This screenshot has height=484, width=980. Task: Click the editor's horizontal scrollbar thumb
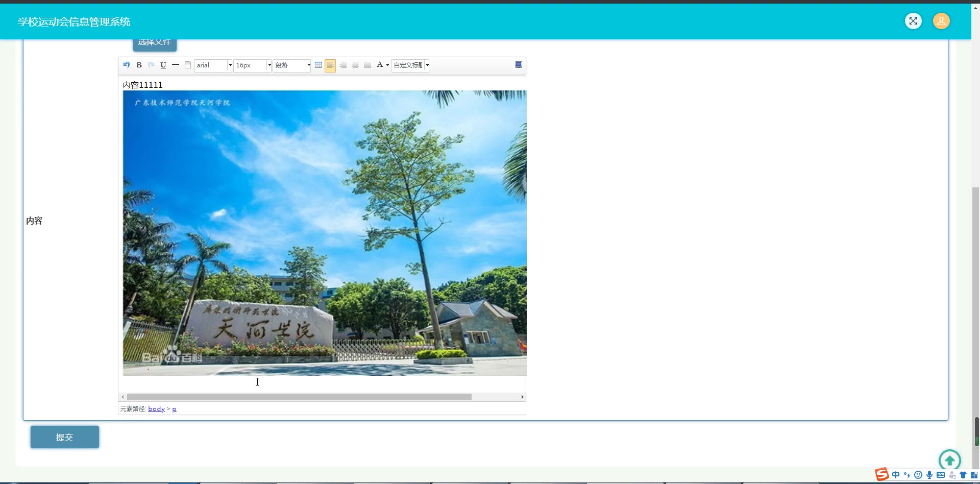(299, 397)
